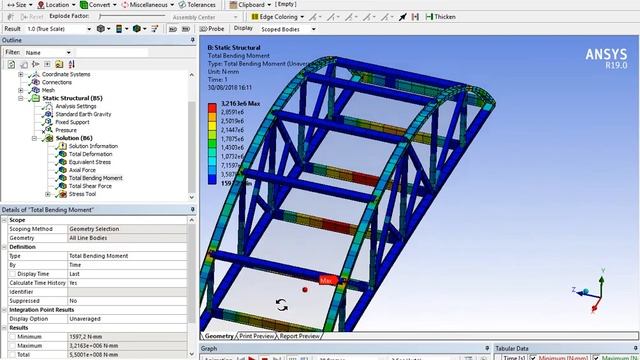Switch to the Geometry tab
This screenshot has width=640, height=360.
[x=219, y=336]
